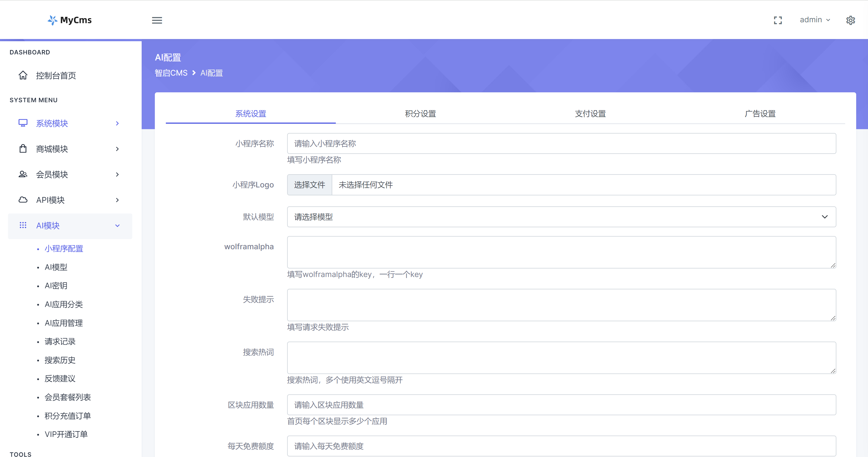Image resolution: width=868 pixels, height=457 pixels.
Task: Switch to the 广告设置 tab
Action: tap(760, 114)
